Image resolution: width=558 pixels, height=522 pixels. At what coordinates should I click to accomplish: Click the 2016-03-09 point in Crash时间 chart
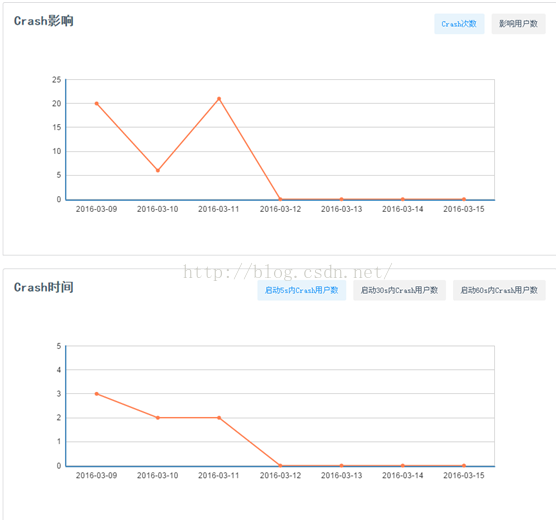[96, 394]
